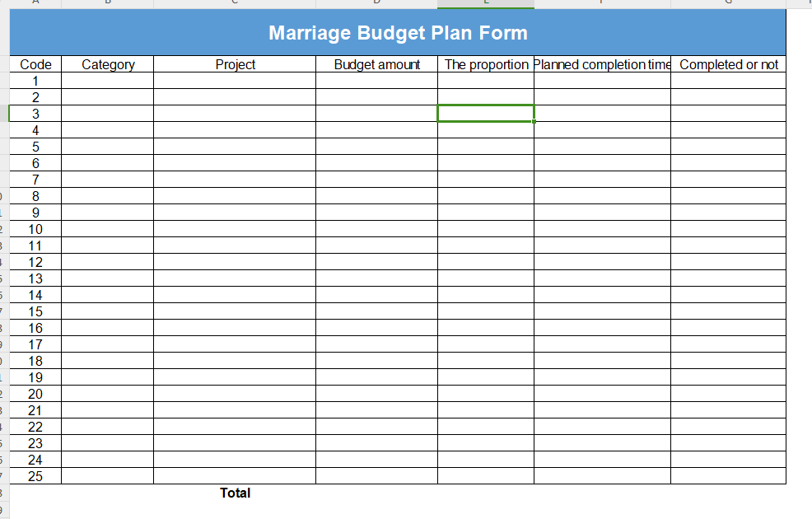Screen dimensions: 812x519
Task: Select the cell with code number 25
Action: point(35,476)
